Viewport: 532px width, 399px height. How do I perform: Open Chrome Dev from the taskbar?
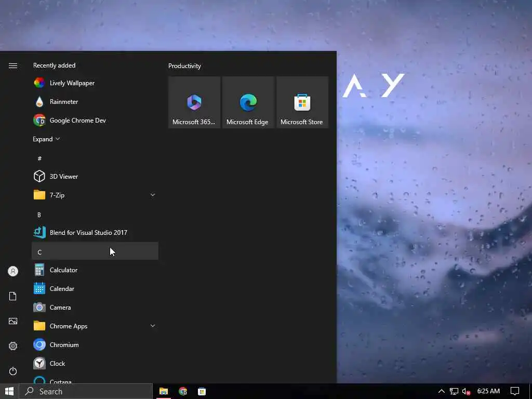click(183, 392)
